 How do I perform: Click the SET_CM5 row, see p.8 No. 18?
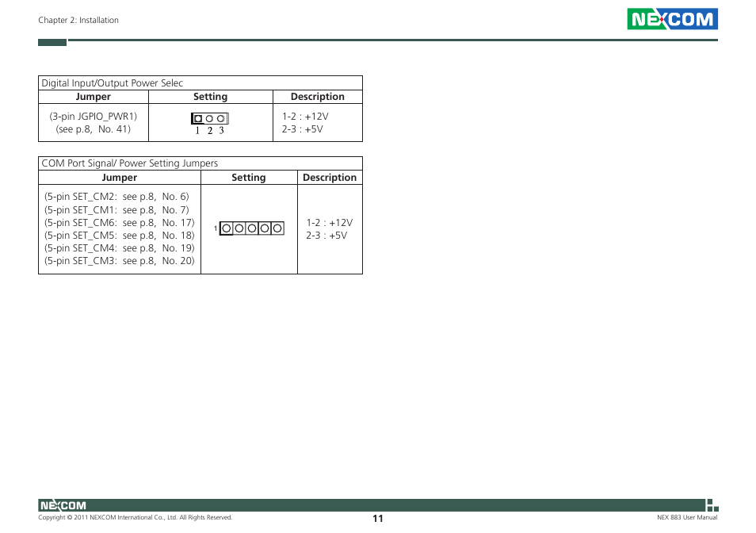pyautogui.click(x=119, y=235)
